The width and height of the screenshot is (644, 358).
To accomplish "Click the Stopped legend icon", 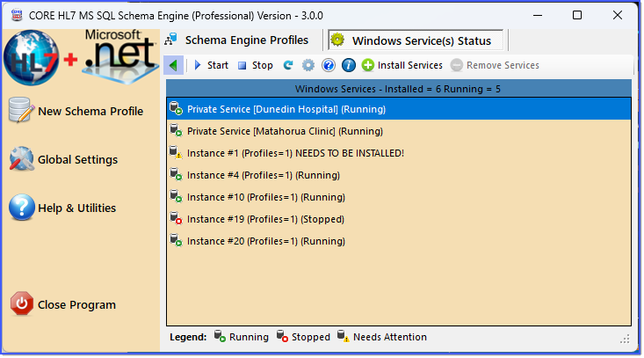I will pos(282,336).
